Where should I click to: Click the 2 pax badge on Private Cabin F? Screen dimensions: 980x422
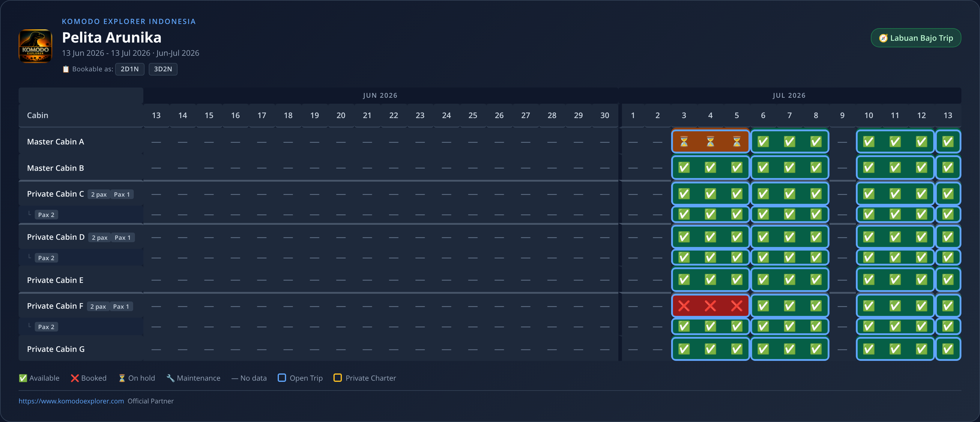[x=98, y=307]
